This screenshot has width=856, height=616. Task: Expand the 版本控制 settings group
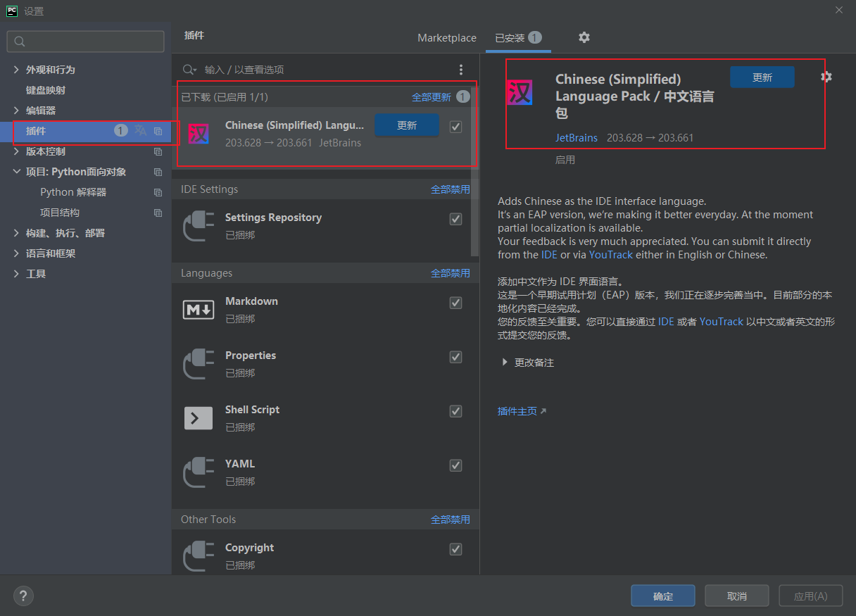(17, 151)
